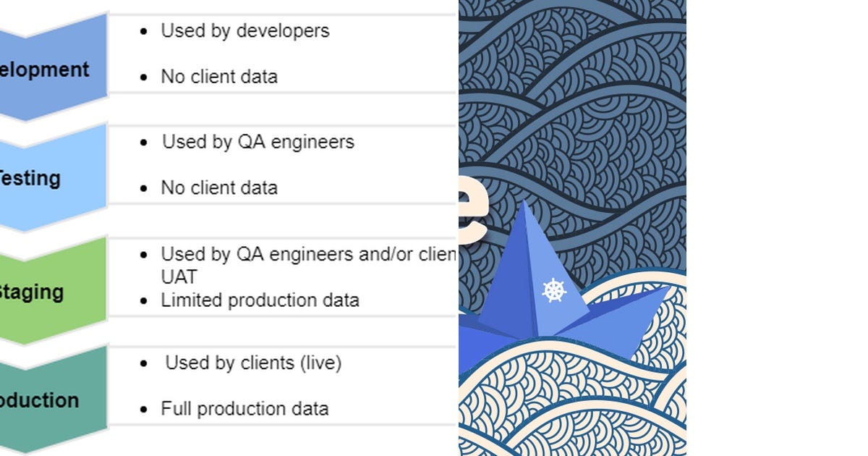Open the environments diagram thumbnail

(229, 228)
